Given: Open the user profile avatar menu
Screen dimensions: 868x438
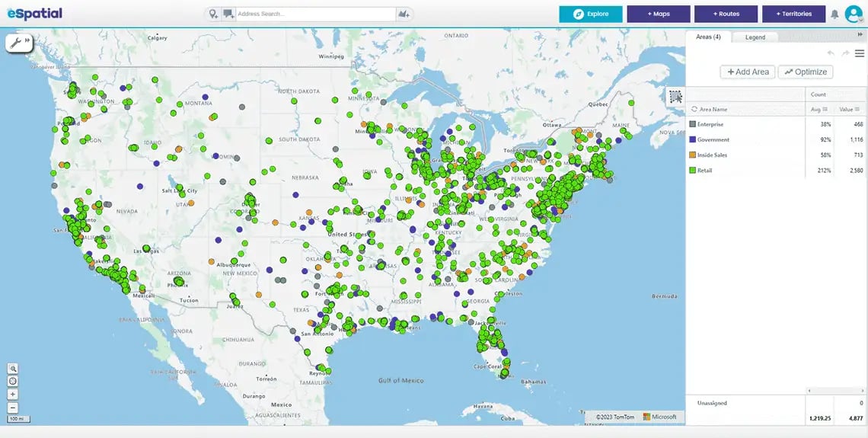Looking at the screenshot, I should (853, 14).
